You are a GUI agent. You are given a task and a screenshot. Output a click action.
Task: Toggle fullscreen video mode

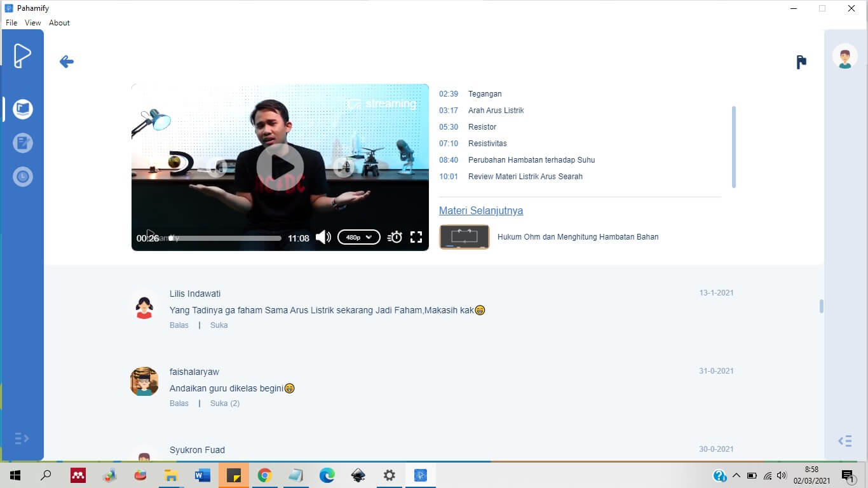click(x=416, y=237)
